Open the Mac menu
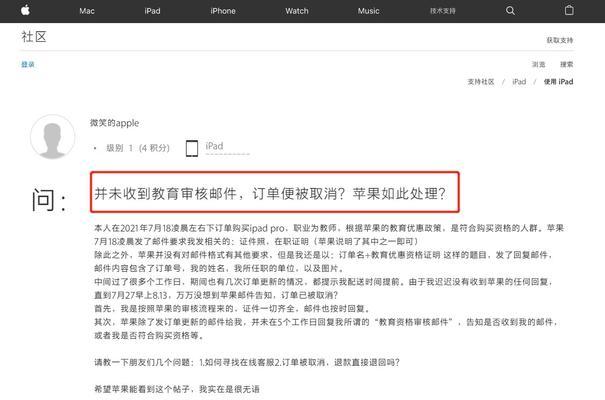Image resolution: width=605 pixels, height=400 pixels. 87,11
